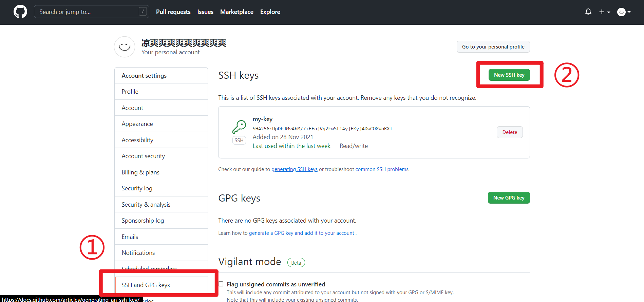Screen dimensions: 644x302
Task: Open Pull requests in the top navigation
Action: tap(173, 12)
